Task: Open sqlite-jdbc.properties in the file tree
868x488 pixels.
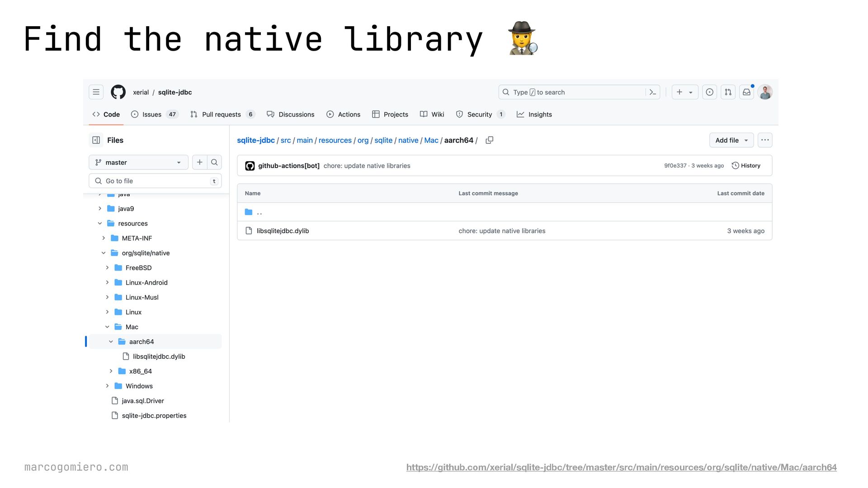Action: pyautogui.click(x=155, y=416)
